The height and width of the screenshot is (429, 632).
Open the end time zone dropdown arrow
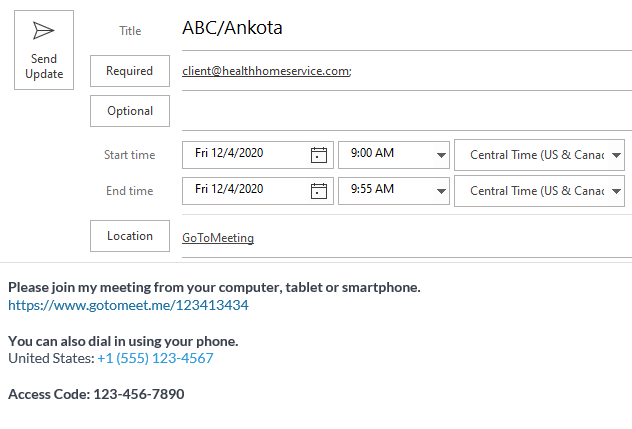click(x=616, y=191)
